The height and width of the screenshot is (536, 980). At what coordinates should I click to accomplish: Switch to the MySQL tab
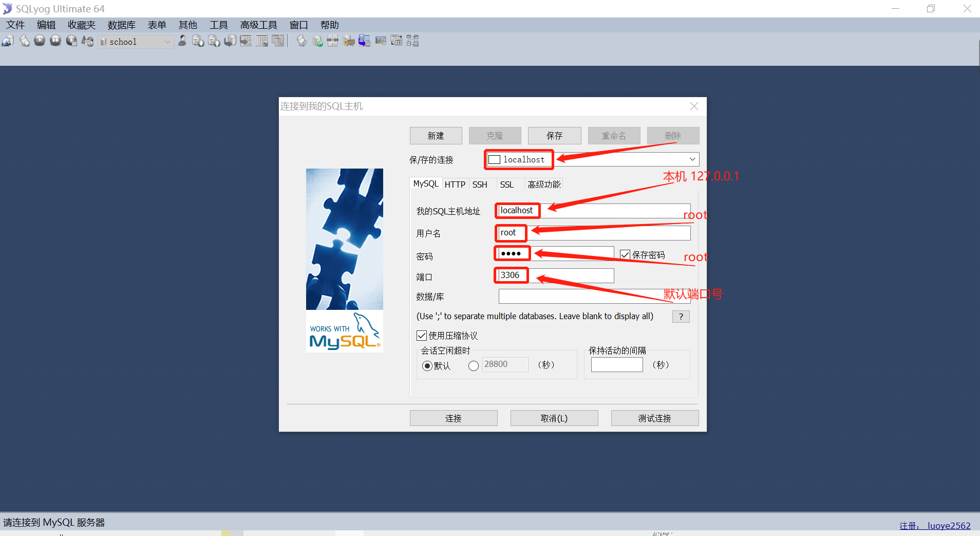pos(426,184)
